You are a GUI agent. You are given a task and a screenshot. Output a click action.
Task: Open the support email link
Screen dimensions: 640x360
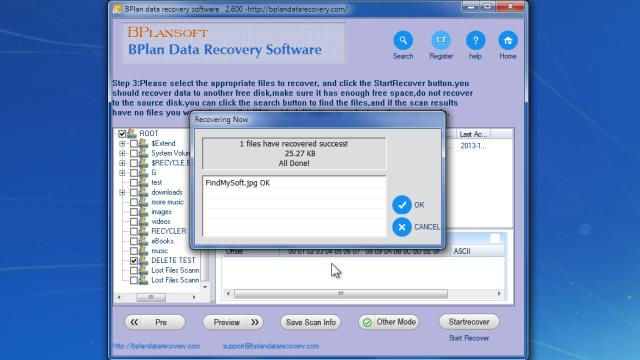271,346
